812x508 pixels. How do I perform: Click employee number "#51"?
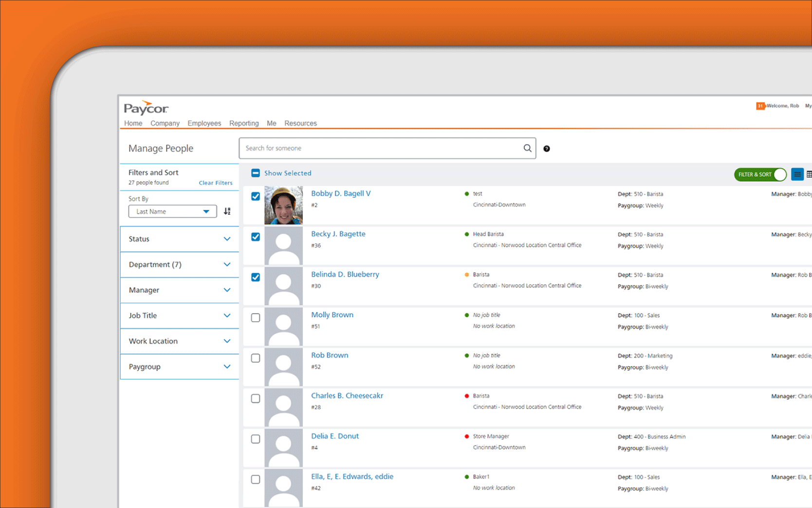(x=315, y=326)
